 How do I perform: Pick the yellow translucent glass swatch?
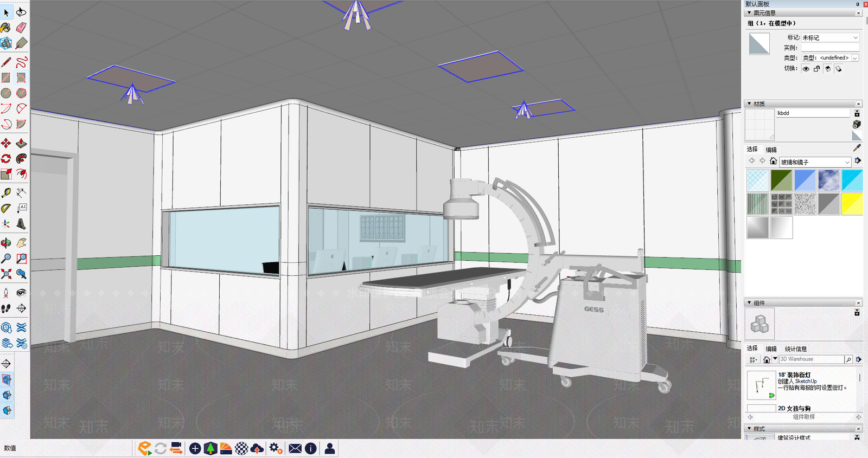click(x=852, y=204)
